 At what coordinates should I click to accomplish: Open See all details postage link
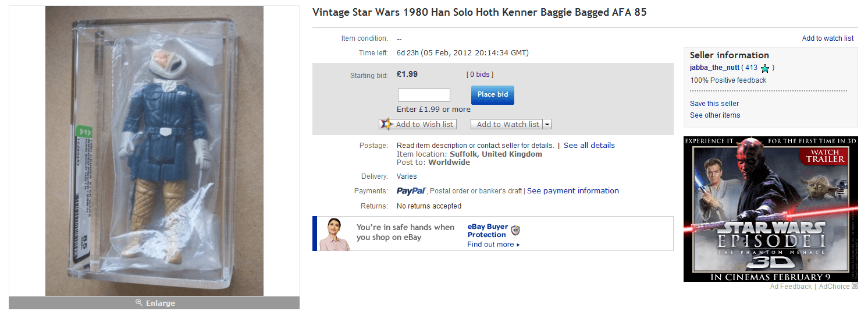(589, 146)
